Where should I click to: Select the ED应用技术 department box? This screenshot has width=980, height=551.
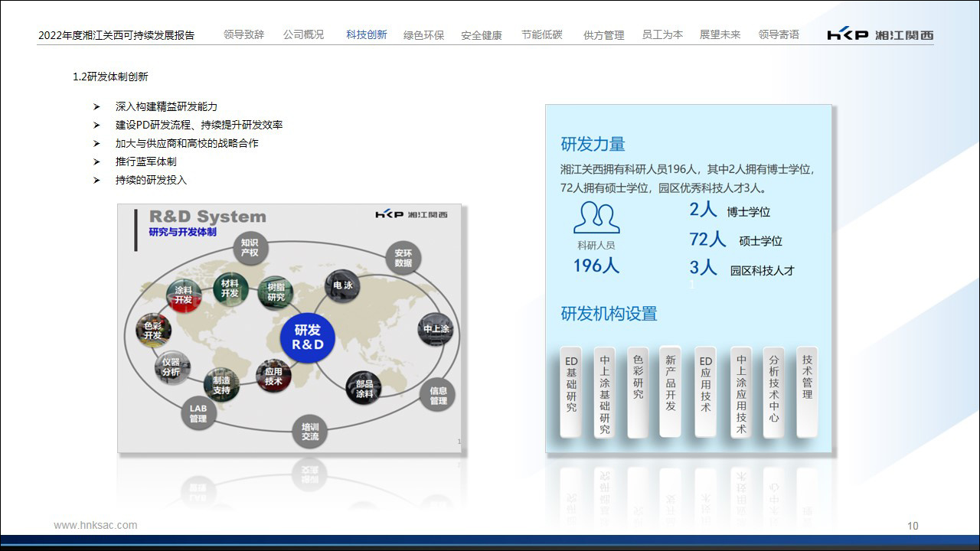[x=706, y=392]
